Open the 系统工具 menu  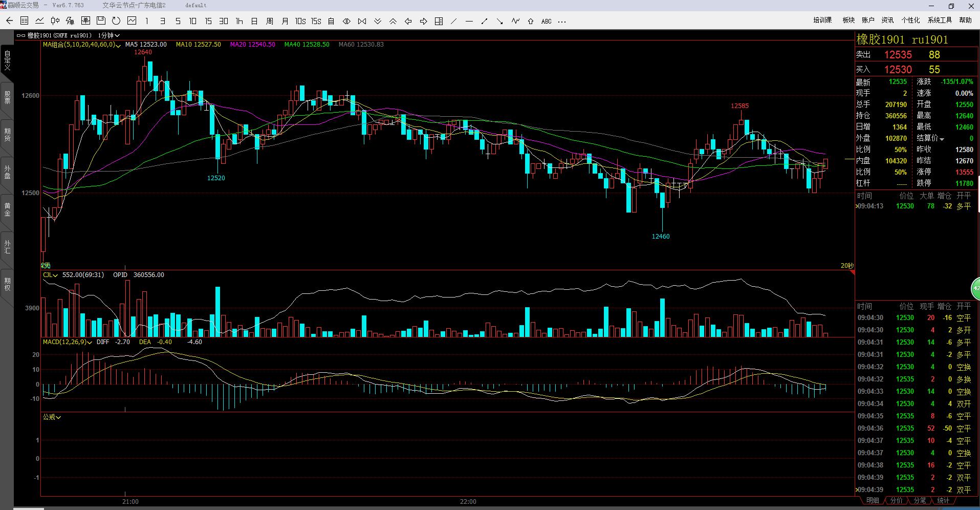(940, 20)
